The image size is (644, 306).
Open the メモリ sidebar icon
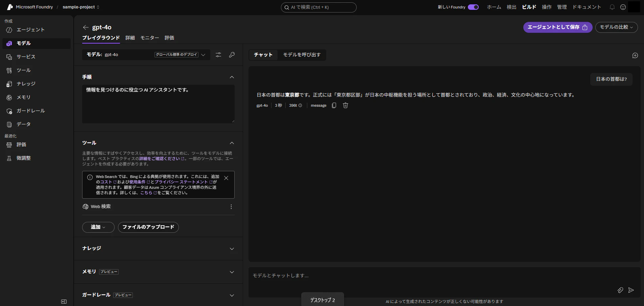[9, 97]
